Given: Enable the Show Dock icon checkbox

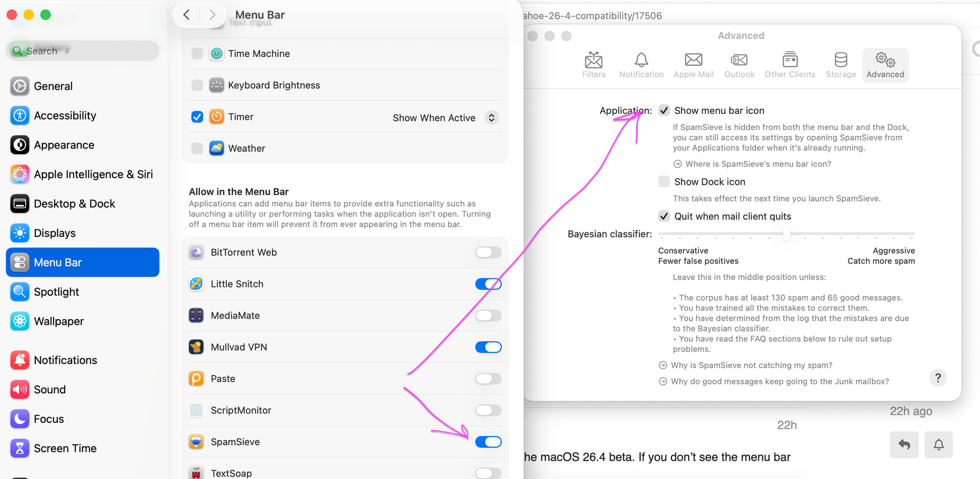Looking at the screenshot, I should [664, 182].
